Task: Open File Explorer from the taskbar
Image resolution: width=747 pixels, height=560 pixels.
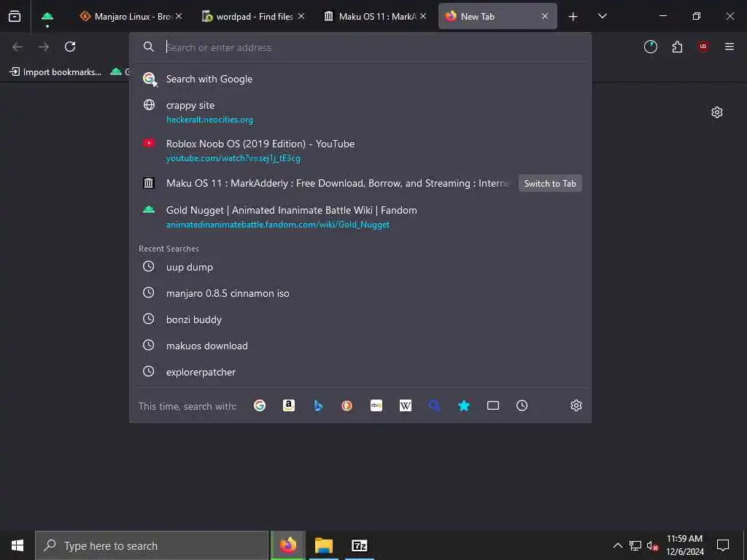Action: click(323, 545)
